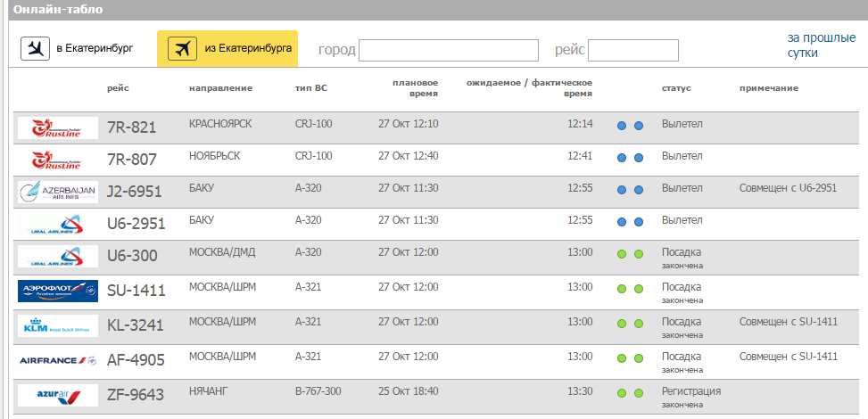This screenshot has height=419, width=868.
Task: Click the Аэрофлот logo for SU-1411
Action: coord(57,292)
